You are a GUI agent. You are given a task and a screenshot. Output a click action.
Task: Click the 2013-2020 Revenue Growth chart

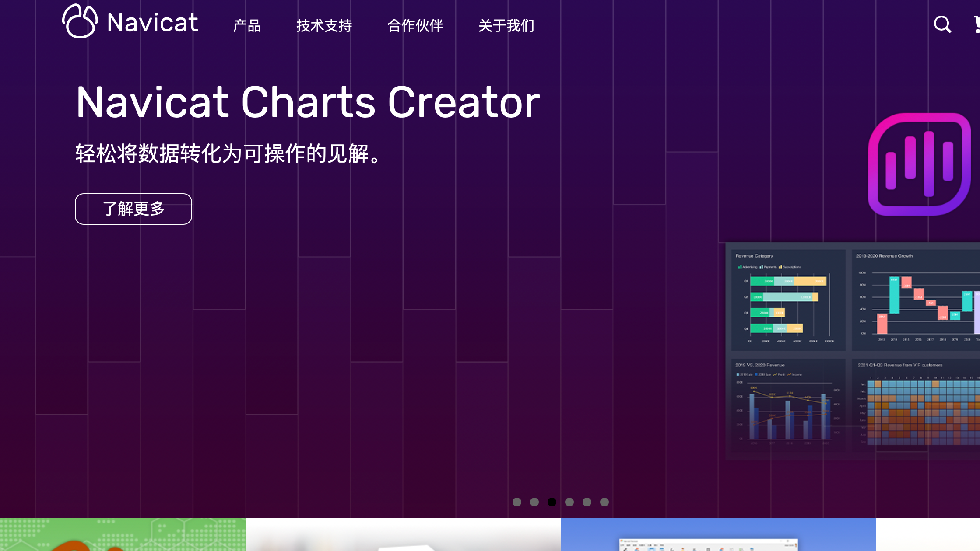click(x=916, y=300)
